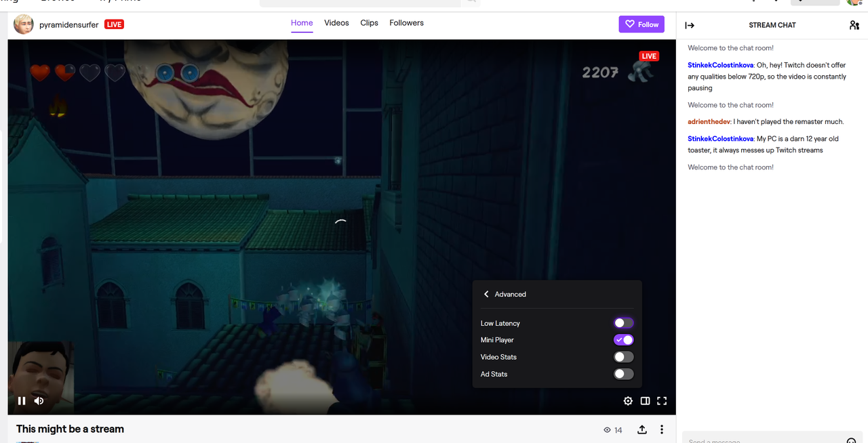Click the Video Stats label
This screenshot has width=868, height=443.
(x=498, y=357)
